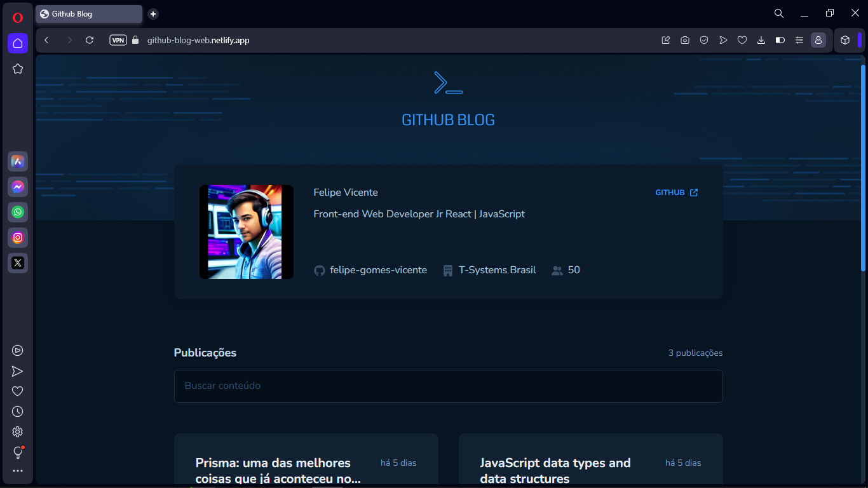Open the profile account icon
This screenshot has height=488, width=868.
click(818, 40)
